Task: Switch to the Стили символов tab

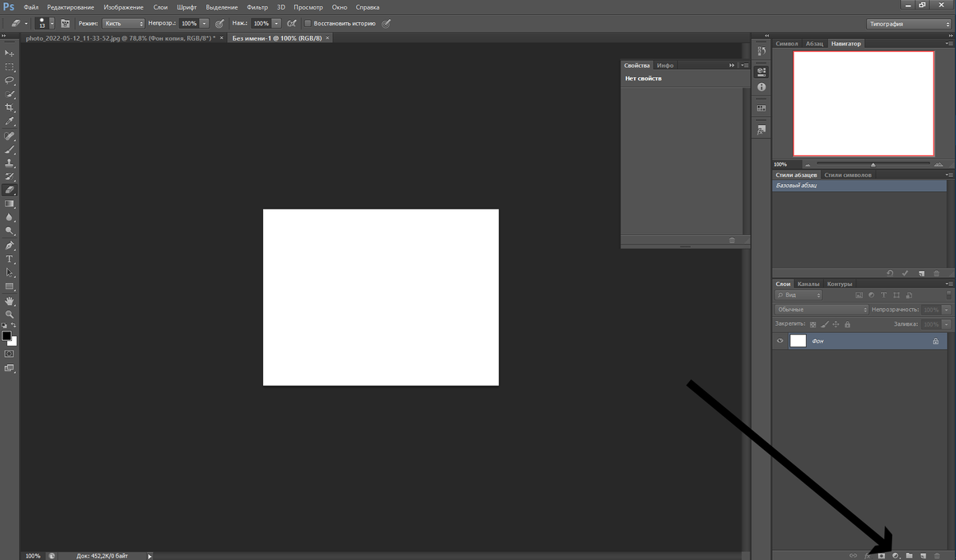Action: (848, 174)
